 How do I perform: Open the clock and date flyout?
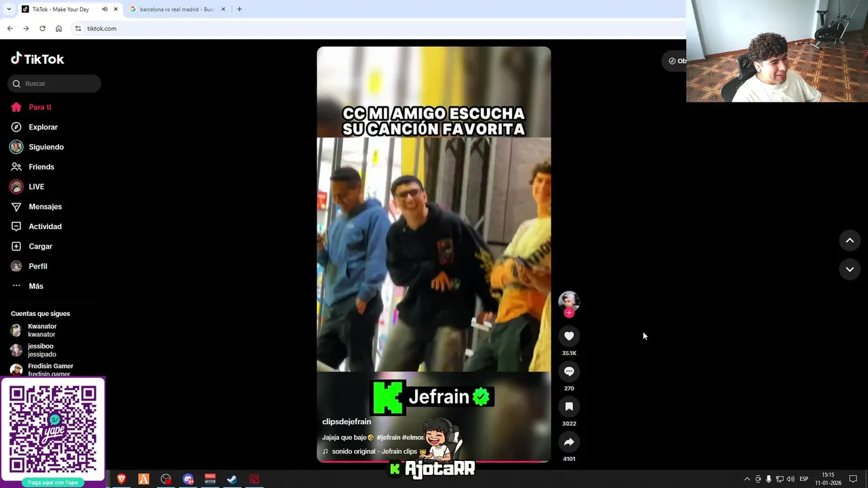click(828, 479)
